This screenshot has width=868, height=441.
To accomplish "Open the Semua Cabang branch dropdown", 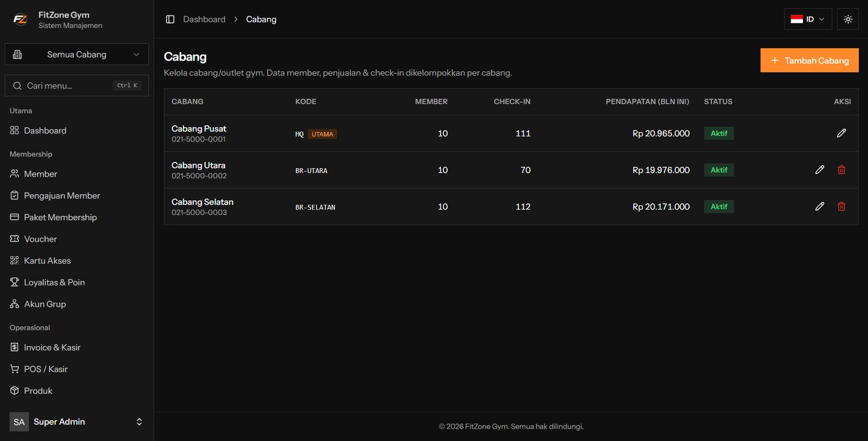I will click(x=77, y=55).
